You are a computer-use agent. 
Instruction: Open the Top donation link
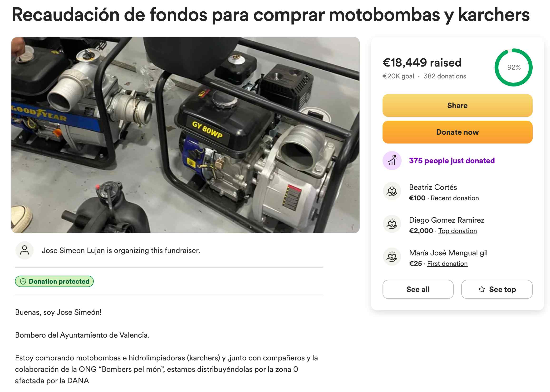pos(457,231)
